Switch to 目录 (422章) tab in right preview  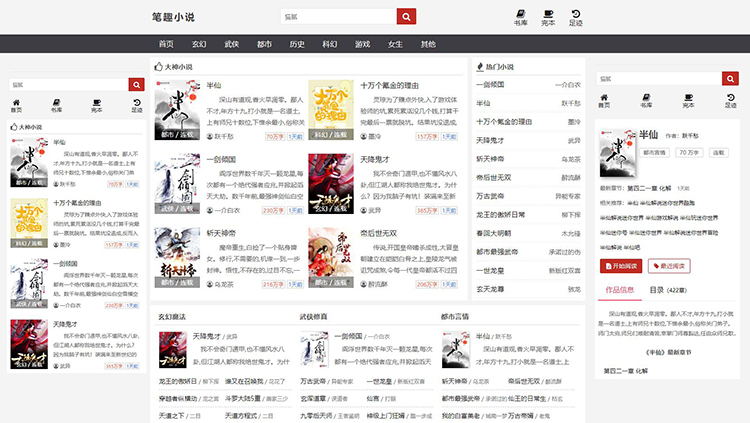tap(668, 290)
